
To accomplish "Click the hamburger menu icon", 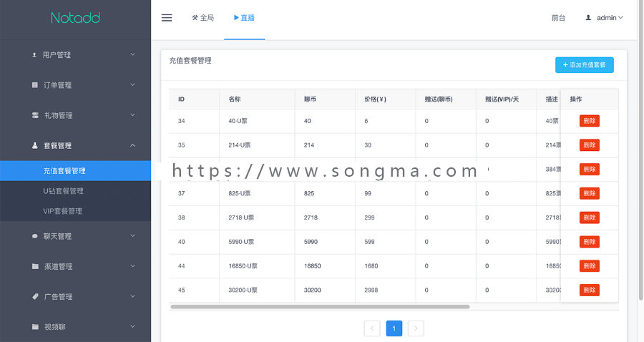I will pos(167,18).
